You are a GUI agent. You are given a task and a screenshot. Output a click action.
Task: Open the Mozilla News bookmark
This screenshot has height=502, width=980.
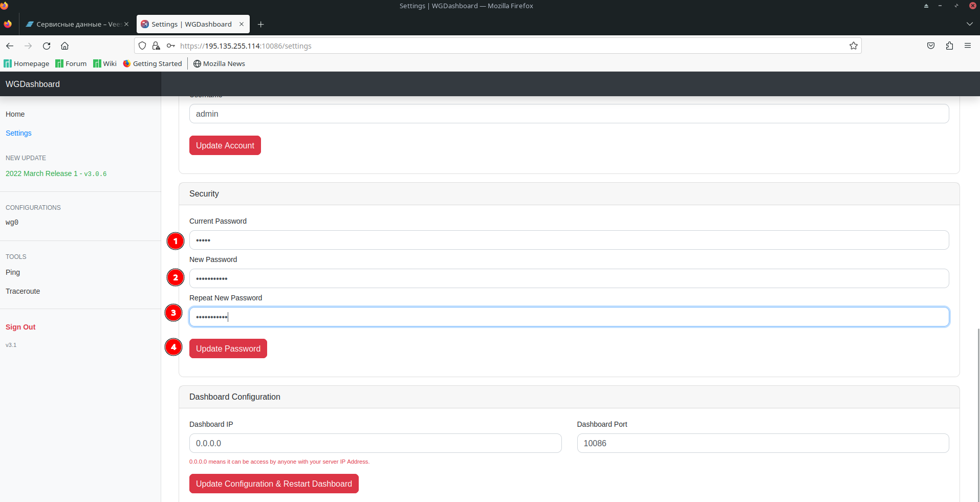tap(219, 63)
